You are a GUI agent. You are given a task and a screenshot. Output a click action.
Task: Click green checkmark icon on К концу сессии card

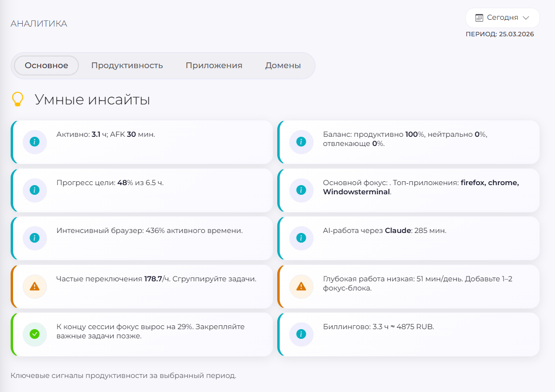tap(35, 334)
